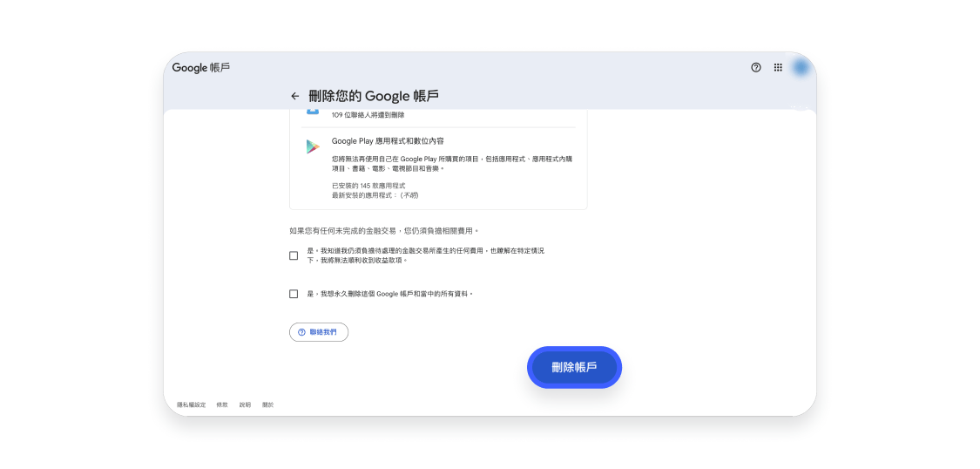Click the label text 是，我想永久刪除這個 Google 帳戶
The height and width of the screenshot is (469, 980).
[x=390, y=294]
